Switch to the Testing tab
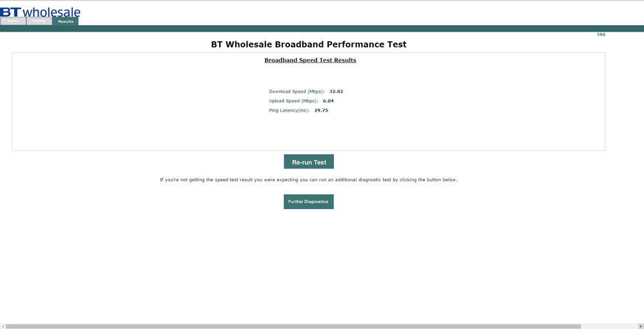The image size is (644, 329). [x=39, y=21]
